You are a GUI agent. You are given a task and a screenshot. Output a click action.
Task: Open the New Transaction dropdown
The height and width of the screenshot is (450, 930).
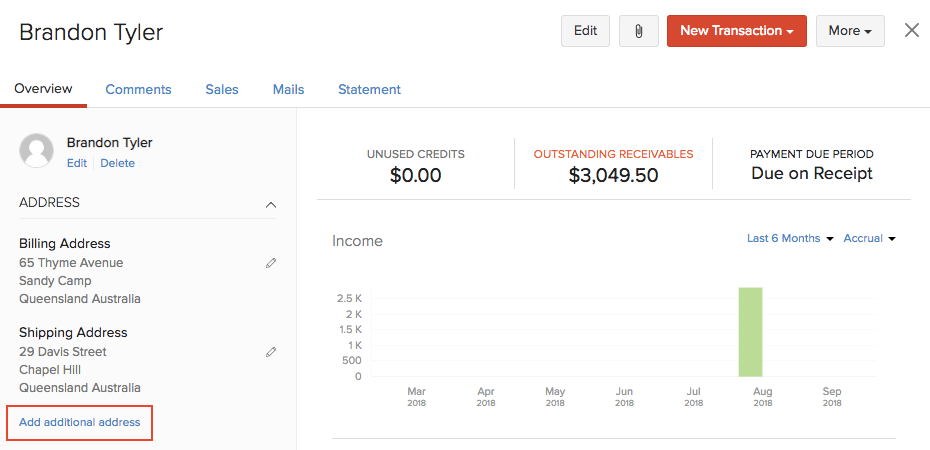pos(736,31)
